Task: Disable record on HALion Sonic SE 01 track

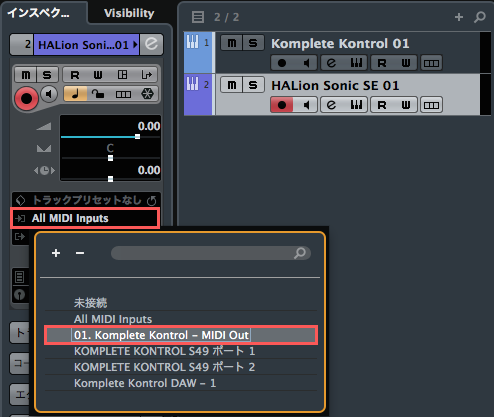Action: 282,105
